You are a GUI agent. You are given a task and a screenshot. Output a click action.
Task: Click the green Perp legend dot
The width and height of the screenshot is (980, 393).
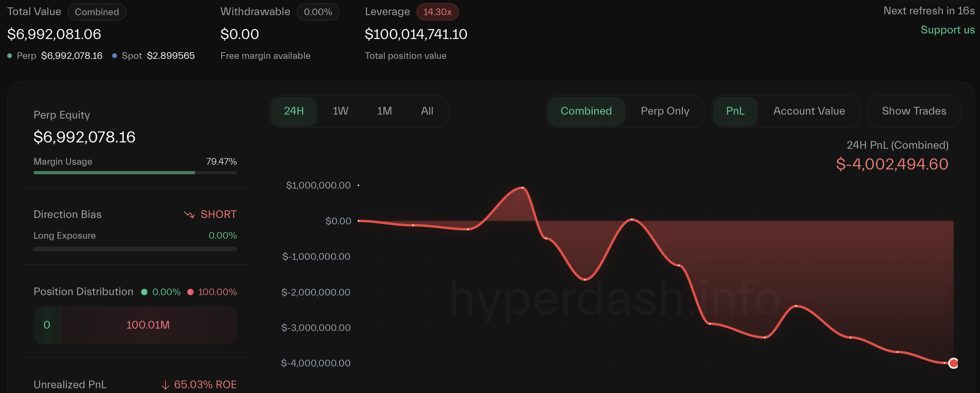click(x=10, y=56)
